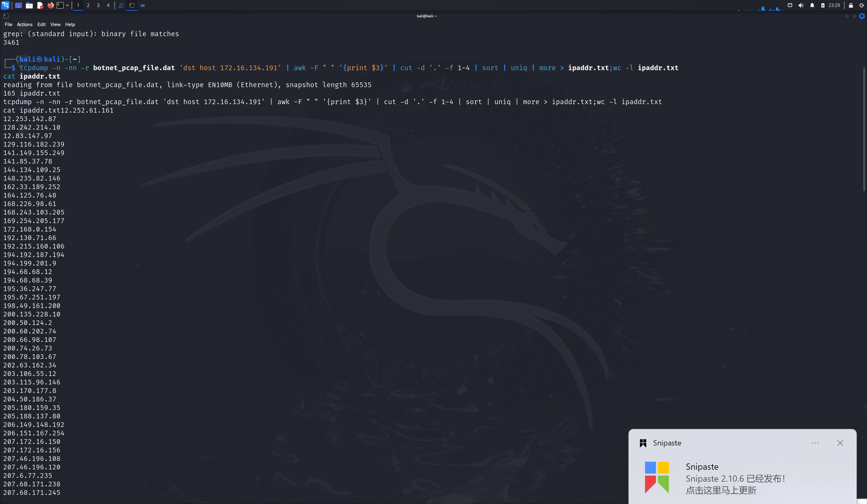The width and height of the screenshot is (867, 504).
Task: Expand the terminal launcher dropdown arrow
Action: pos(67,5)
